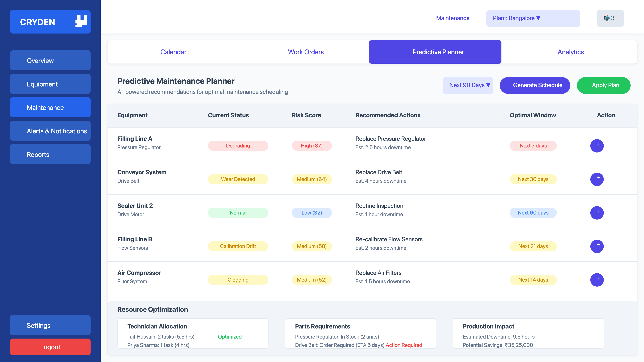Screen dimensions: 644x362
Task: Open Settings in the sidebar
Action: (x=50, y=325)
